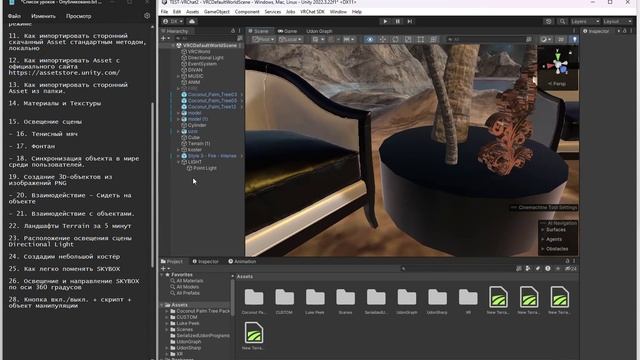This screenshot has width=640, height=360.
Task: Select All Prefabs in Favorites
Action: pyautogui.click(x=188, y=293)
